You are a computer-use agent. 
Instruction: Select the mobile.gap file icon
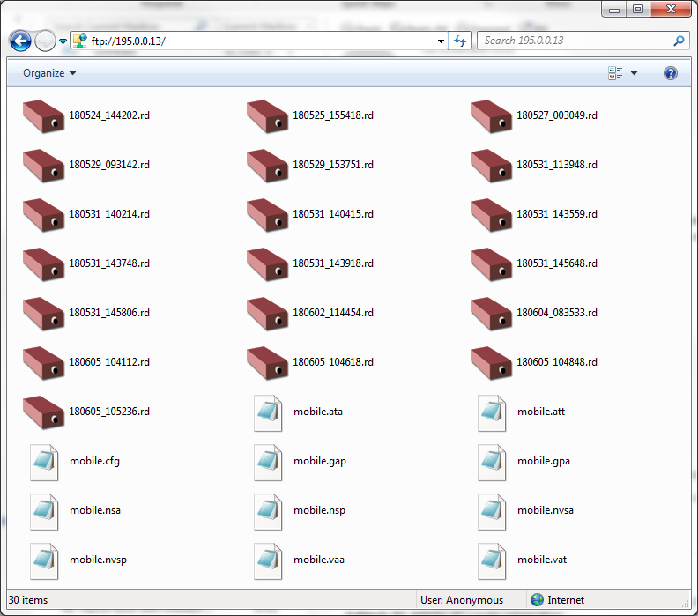point(268,463)
